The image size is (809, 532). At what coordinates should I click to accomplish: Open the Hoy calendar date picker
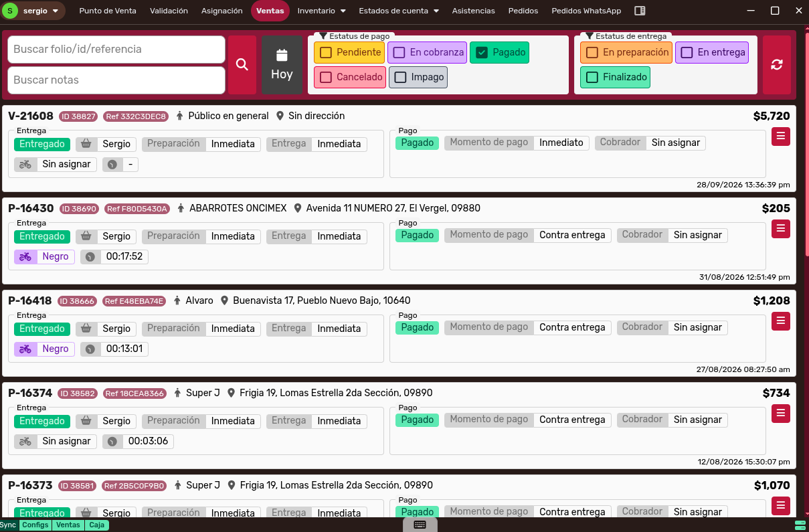[x=282, y=65]
